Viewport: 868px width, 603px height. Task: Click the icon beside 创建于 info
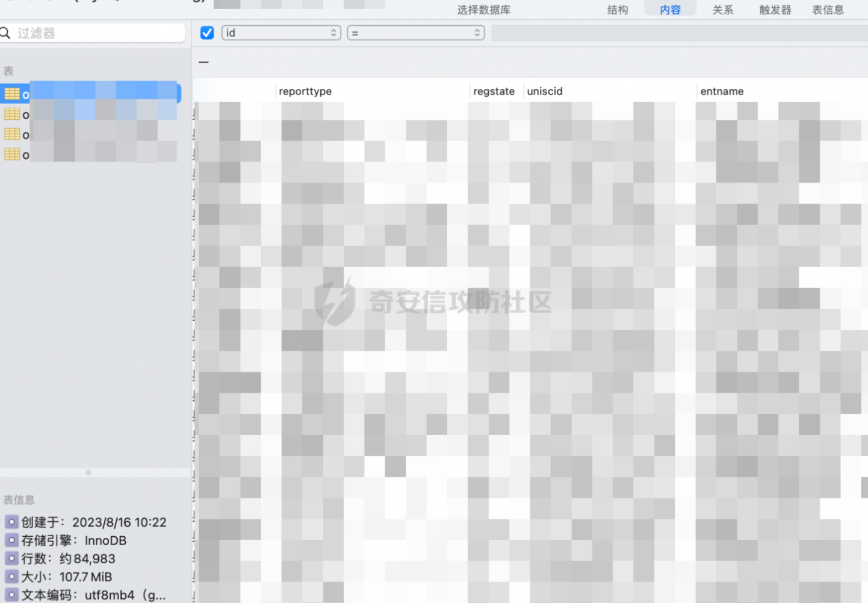click(11, 522)
